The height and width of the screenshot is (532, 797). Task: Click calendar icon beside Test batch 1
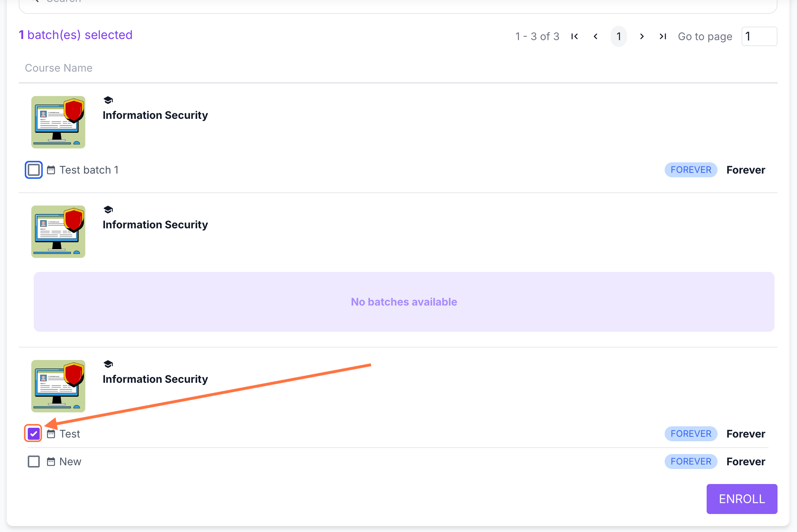click(51, 170)
